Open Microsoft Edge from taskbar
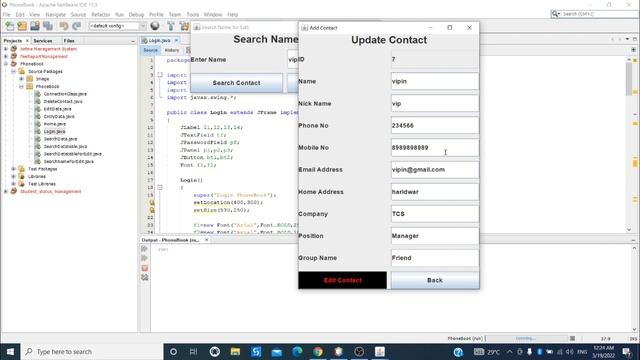640x360 pixels. [x=297, y=351]
